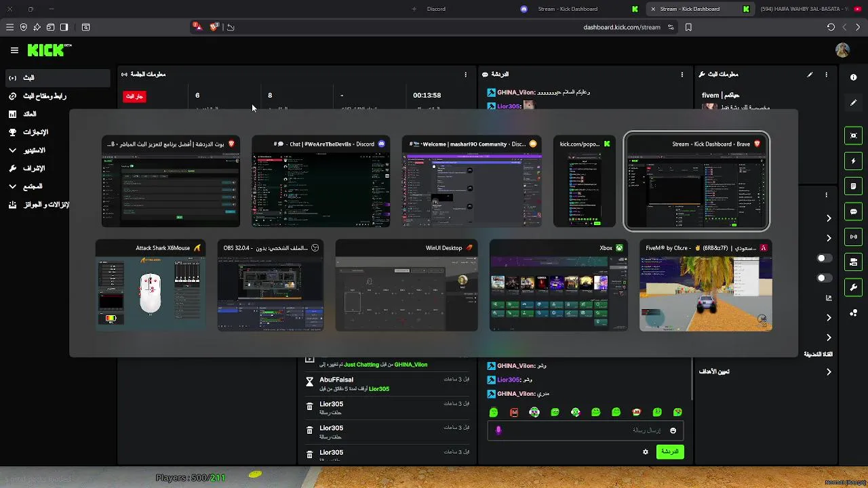Click the purple microphone icon in chat box
The width and height of the screenshot is (868, 488).
[x=498, y=430]
